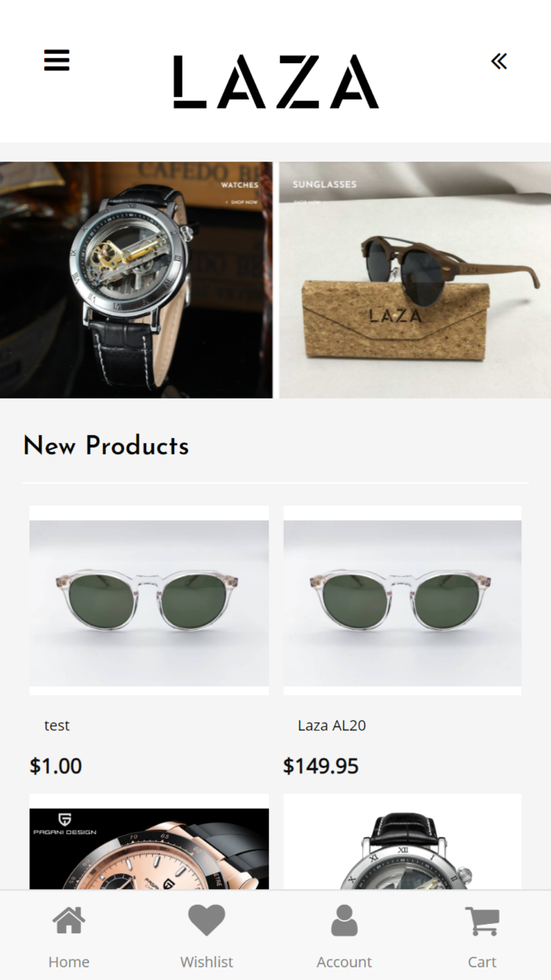
Task: Tap the double chevron back icon
Action: (x=499, y=61)
